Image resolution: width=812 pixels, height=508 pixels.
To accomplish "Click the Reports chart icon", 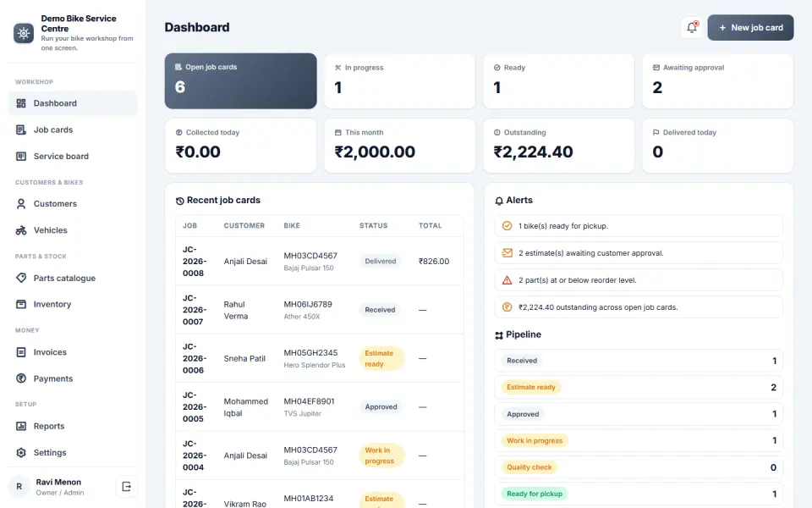I will point(21,426).
